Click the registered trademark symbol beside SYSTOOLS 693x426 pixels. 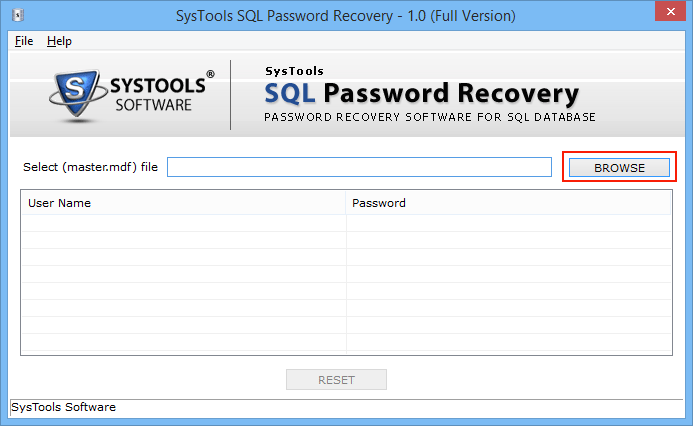[210, 74]
